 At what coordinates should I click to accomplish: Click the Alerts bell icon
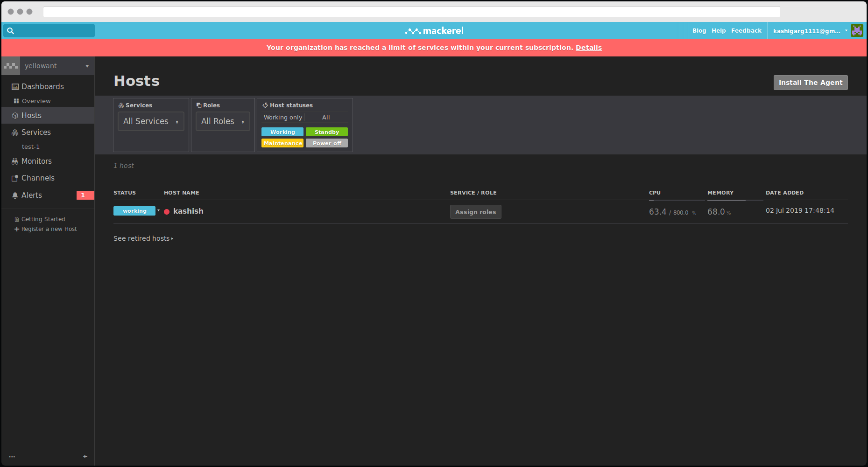[x=15, y=195]
